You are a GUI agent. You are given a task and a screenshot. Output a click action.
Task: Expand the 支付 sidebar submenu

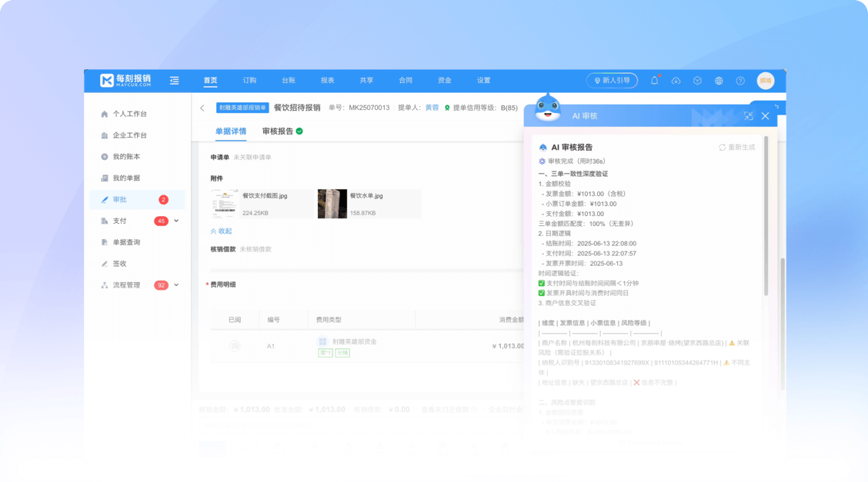176,221
